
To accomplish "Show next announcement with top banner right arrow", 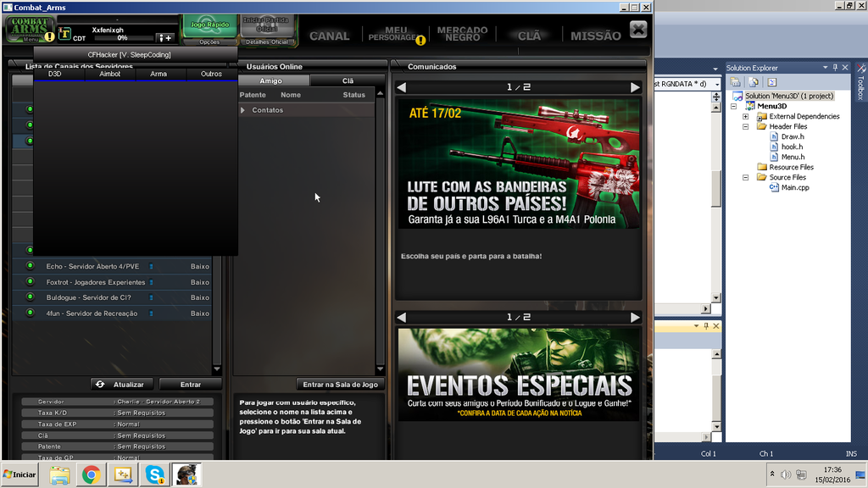I will 635,87.
